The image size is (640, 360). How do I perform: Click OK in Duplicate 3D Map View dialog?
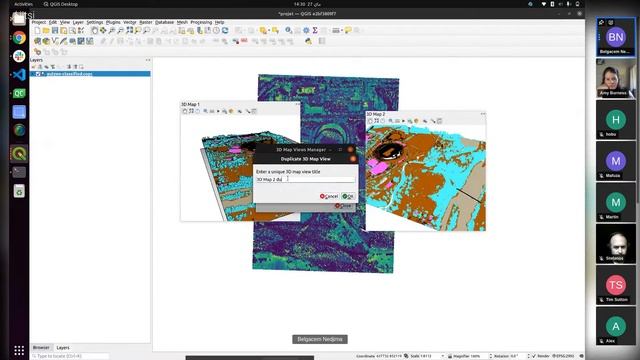[x=348, y=196]
